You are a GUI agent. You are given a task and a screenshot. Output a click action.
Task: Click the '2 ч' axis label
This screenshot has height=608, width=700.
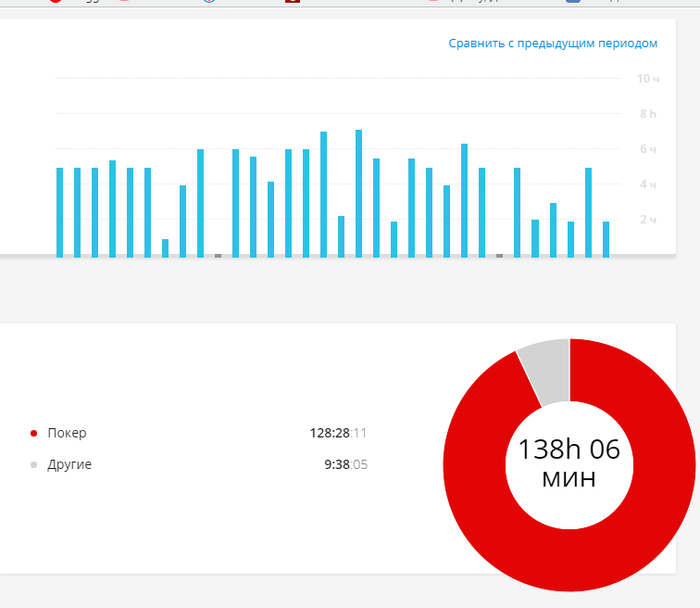(x=648, y=220)
